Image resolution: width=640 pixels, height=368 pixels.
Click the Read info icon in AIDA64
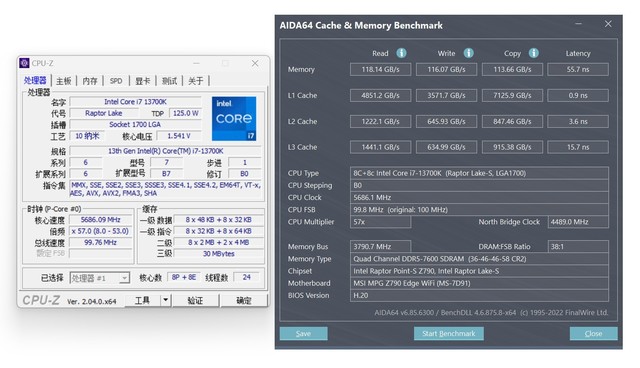(x=401, y=53)
